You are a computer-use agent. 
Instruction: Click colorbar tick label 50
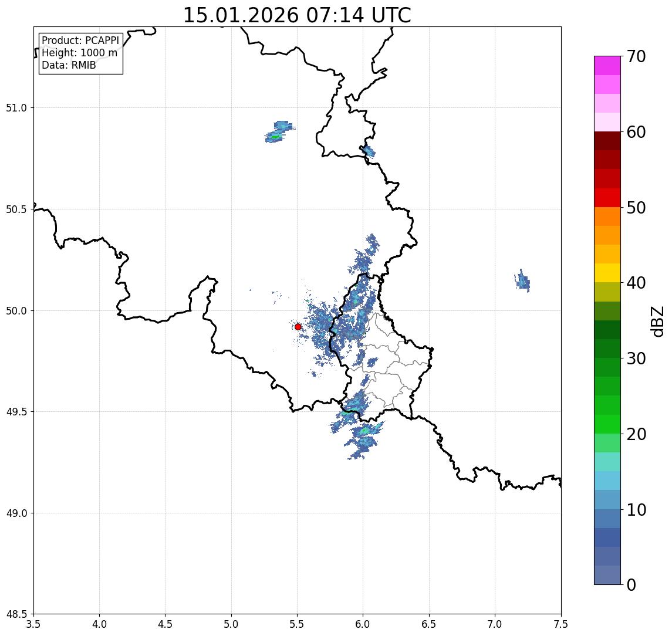(x=636, y=208)
